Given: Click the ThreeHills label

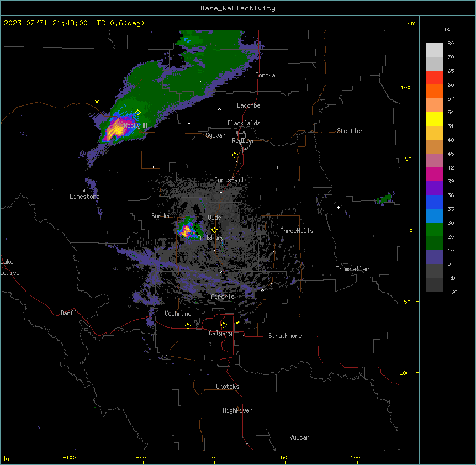Looking at the screenshot, I should pyautogui.click(x=297, y=231).
